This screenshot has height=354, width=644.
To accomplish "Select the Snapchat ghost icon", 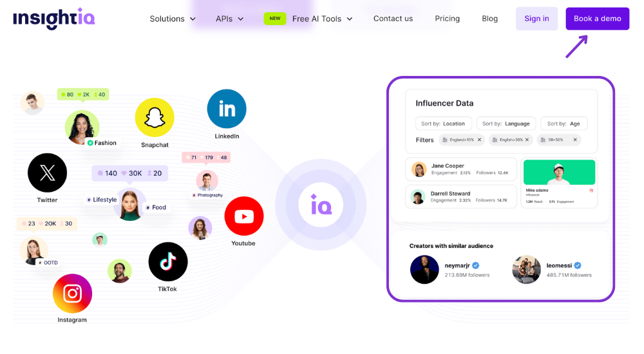I will point(155,117).
